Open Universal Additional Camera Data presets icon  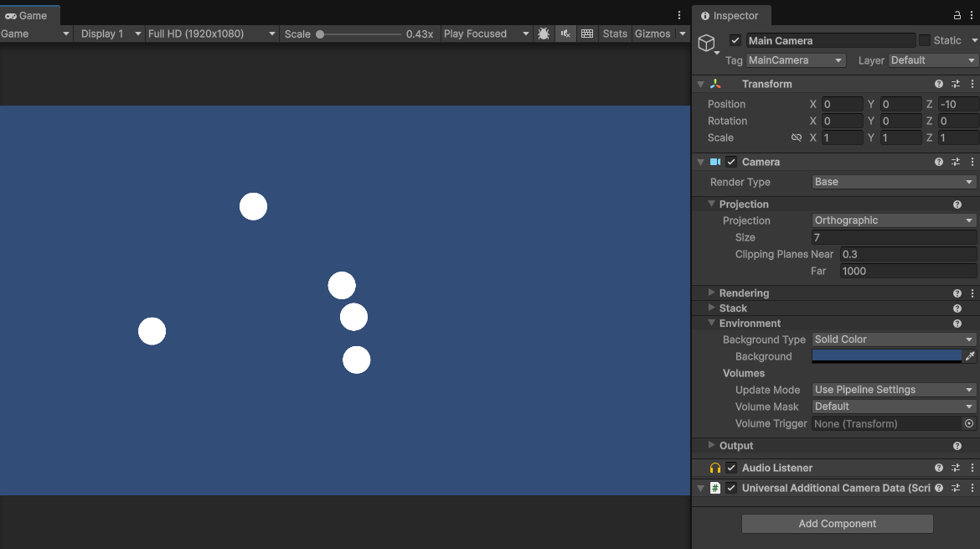[x=956, y=488]
